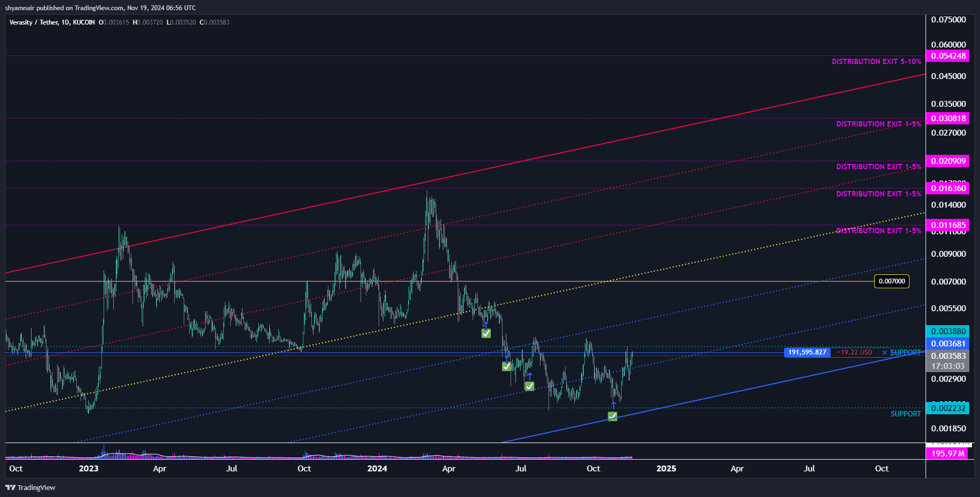Click the Apr label right after 2023
The image size is (980, 497).
tap(160, 469)
